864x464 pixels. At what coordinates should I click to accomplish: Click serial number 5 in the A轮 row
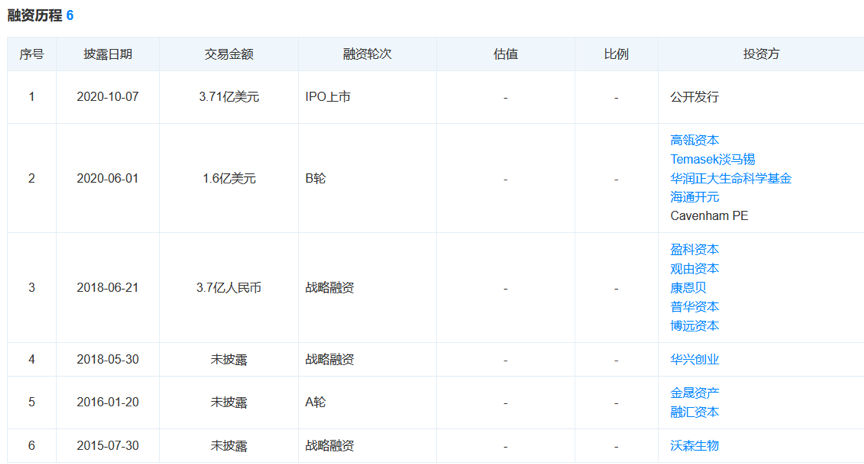pyautogui.click(x=31, y=402)
